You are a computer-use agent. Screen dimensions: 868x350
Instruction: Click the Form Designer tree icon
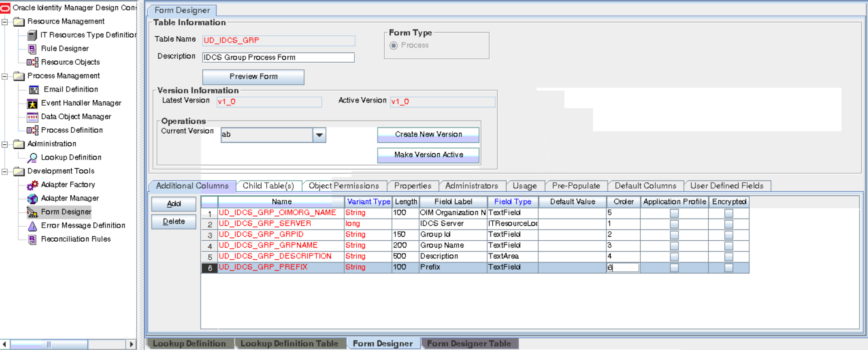(32, 212)
